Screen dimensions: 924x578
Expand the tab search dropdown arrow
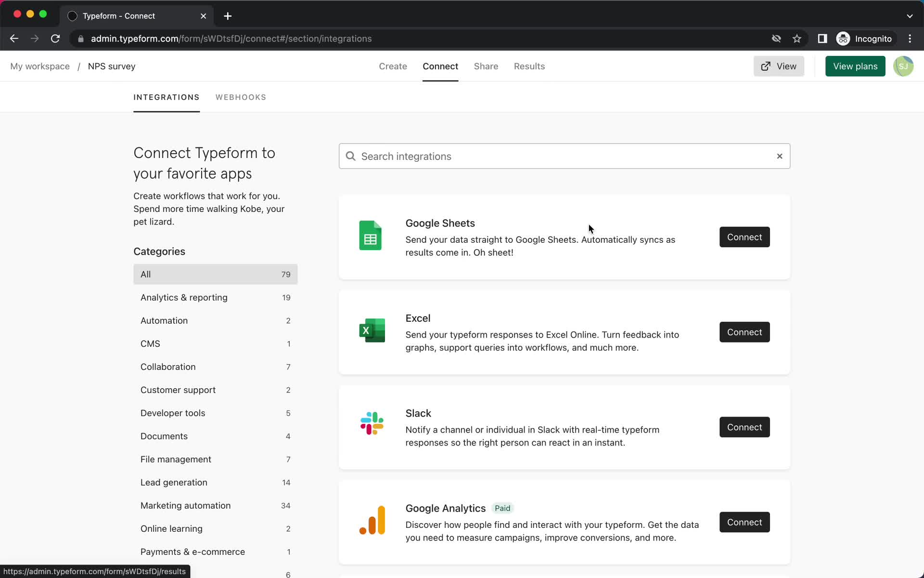click(910, 16)
